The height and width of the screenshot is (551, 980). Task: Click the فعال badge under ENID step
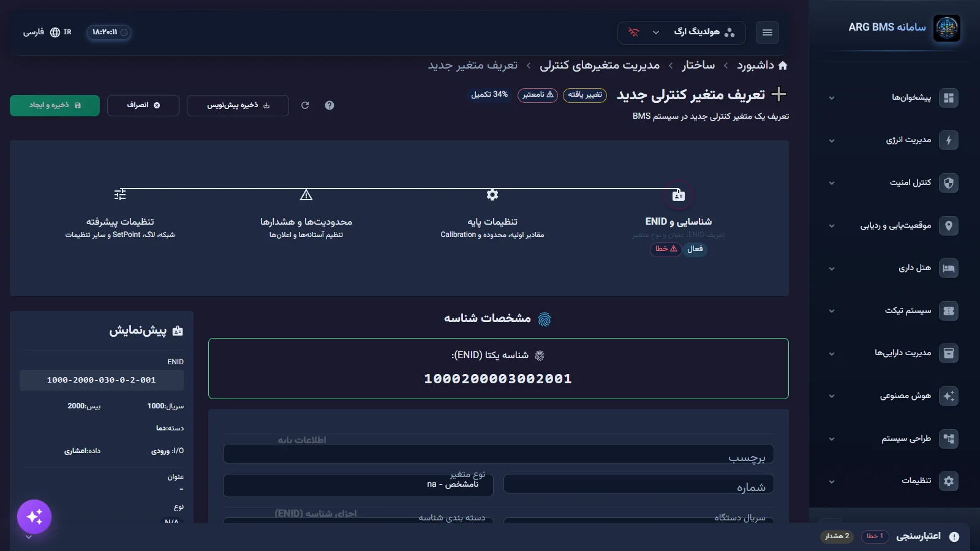695,249
